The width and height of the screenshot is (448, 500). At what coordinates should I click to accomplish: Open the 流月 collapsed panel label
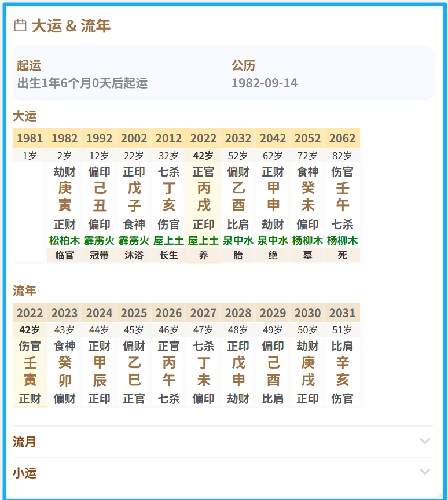click(25, 442)
